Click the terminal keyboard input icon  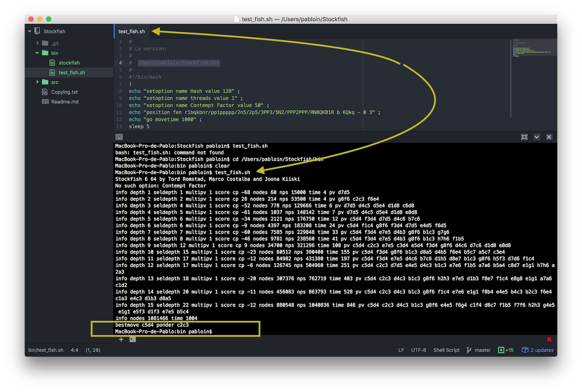[x=119, y=137]
